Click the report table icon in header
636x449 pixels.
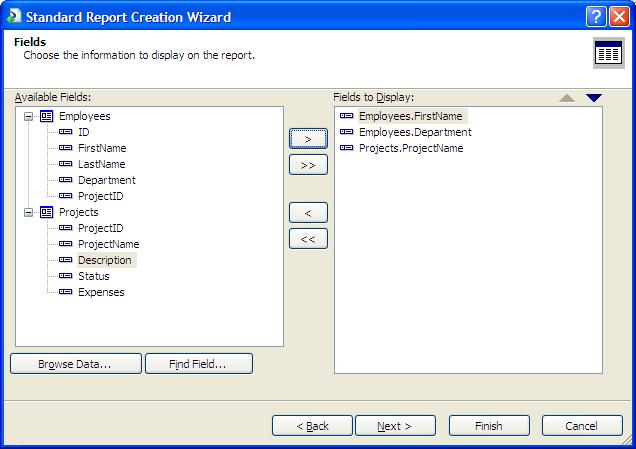click(608, 53)
